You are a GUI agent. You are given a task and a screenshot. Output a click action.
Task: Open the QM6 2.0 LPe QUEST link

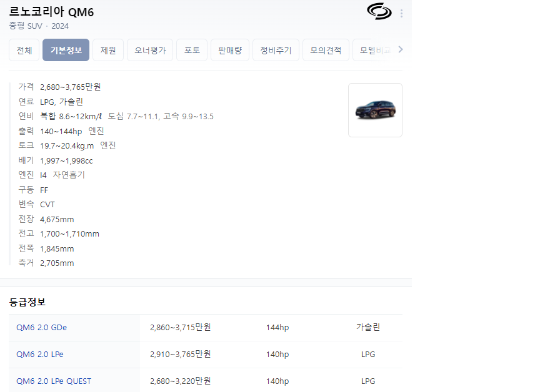(54, 381)
